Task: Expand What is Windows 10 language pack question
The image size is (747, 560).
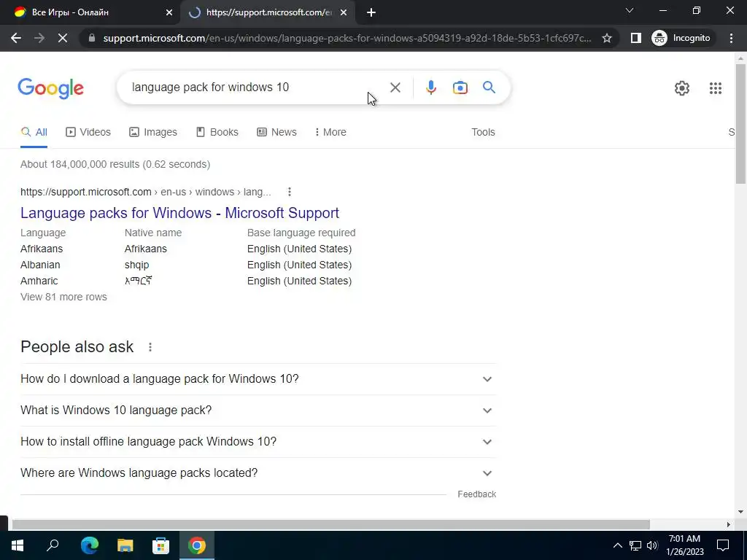Action: (x=258, y=411)
